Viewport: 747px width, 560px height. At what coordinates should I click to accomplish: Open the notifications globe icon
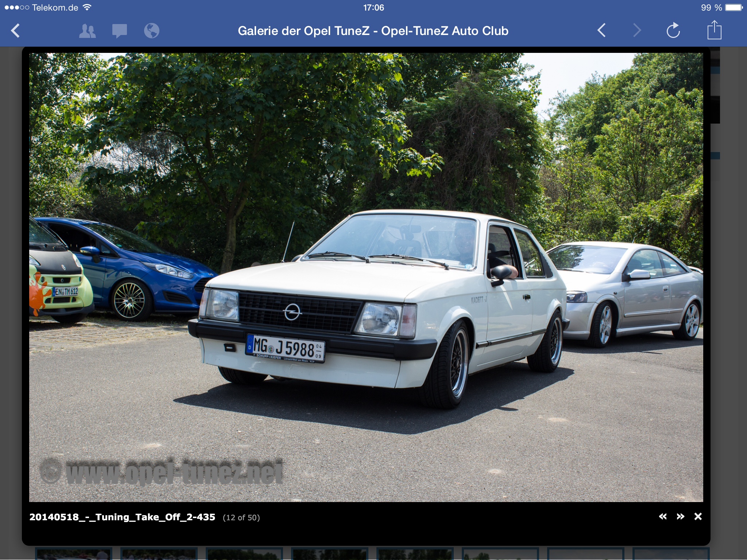tap(151, 31)
